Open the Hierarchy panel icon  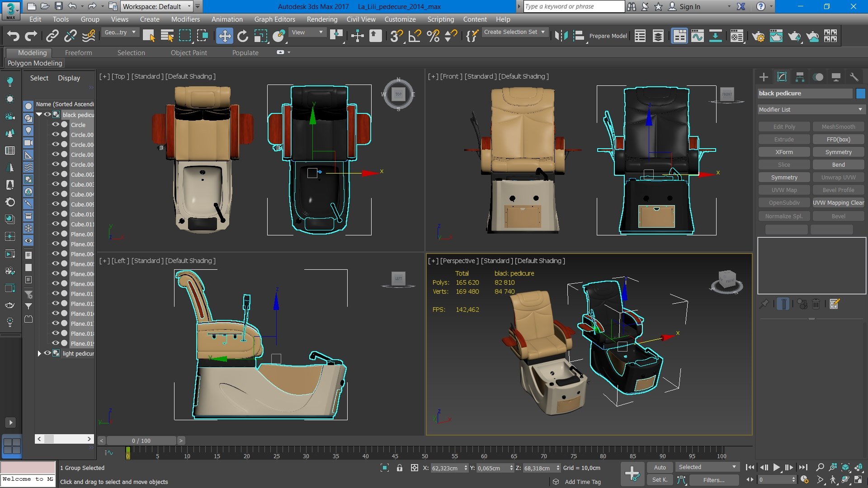coord(800,77)
